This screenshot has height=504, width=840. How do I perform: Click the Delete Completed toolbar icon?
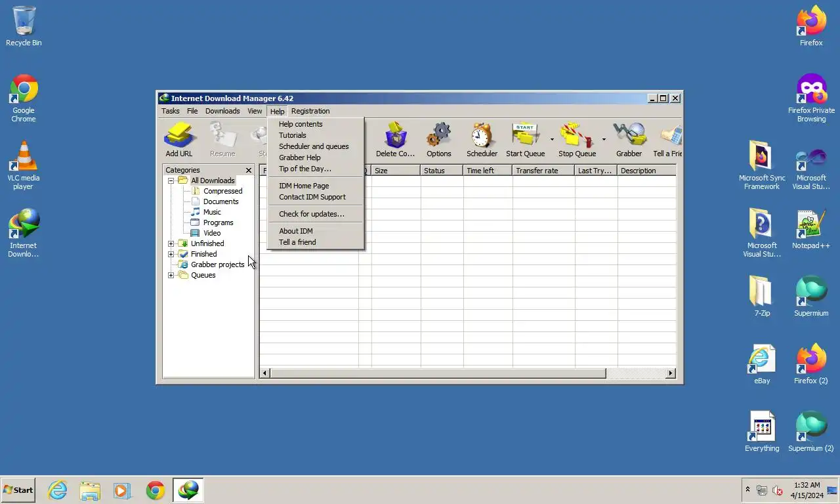coord(395,139)
